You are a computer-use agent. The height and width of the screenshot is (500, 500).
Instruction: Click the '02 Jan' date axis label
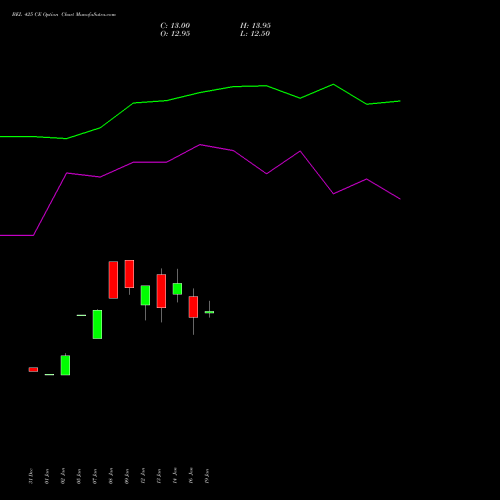(63, 476)
